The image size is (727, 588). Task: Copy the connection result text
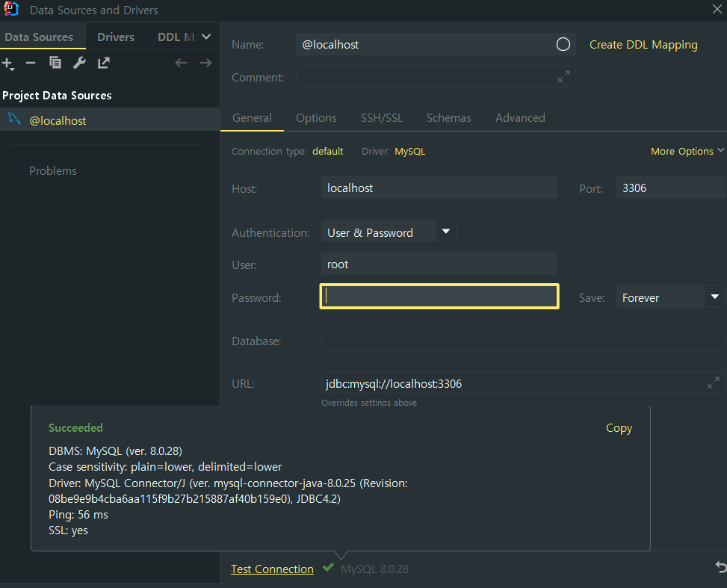(x=619, y=428)
